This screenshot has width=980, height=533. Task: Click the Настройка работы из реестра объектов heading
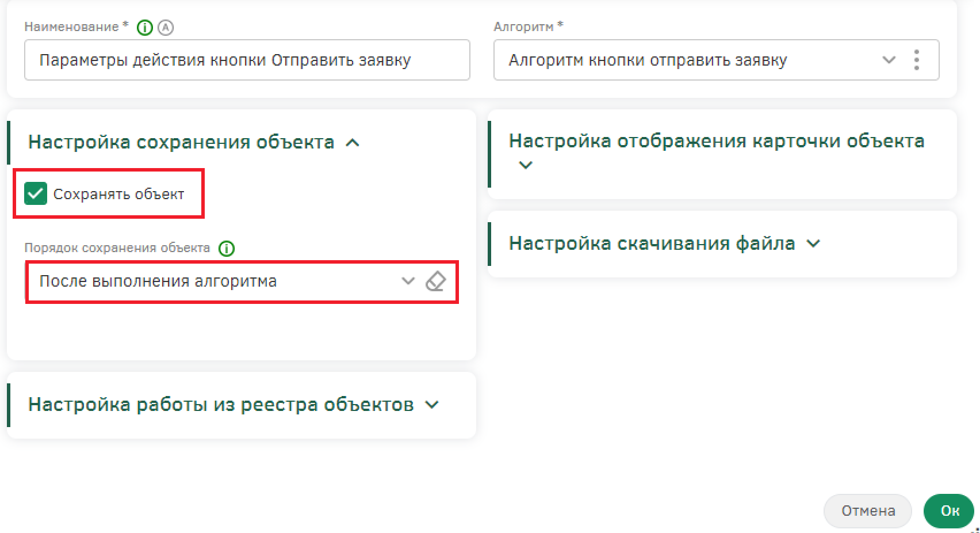(221, 405)
